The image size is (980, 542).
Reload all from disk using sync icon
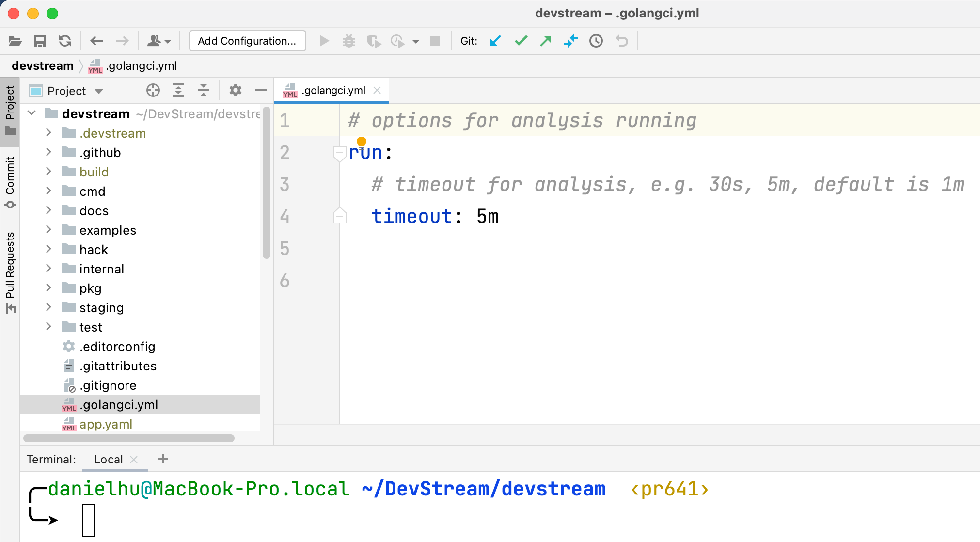click(x=65, y=41)
